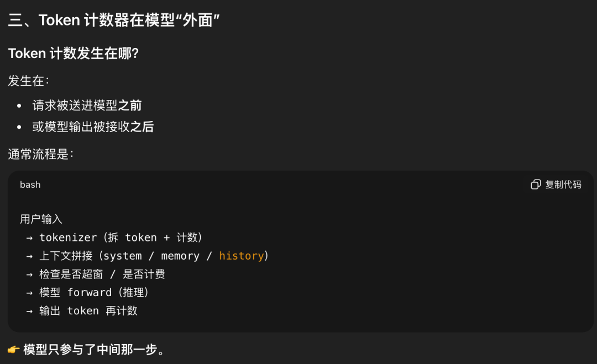Select the bullet 或模型输出被接收之后

[x=93, y=126]
